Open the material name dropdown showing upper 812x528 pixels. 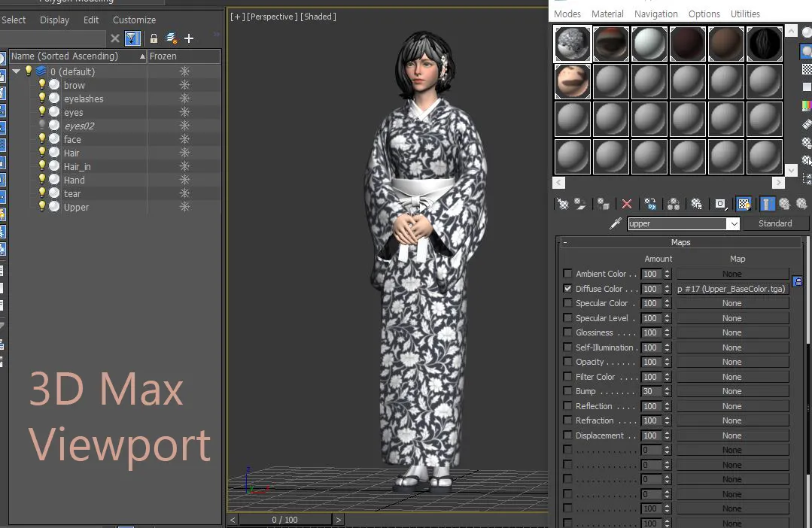(x=733, y=223)
